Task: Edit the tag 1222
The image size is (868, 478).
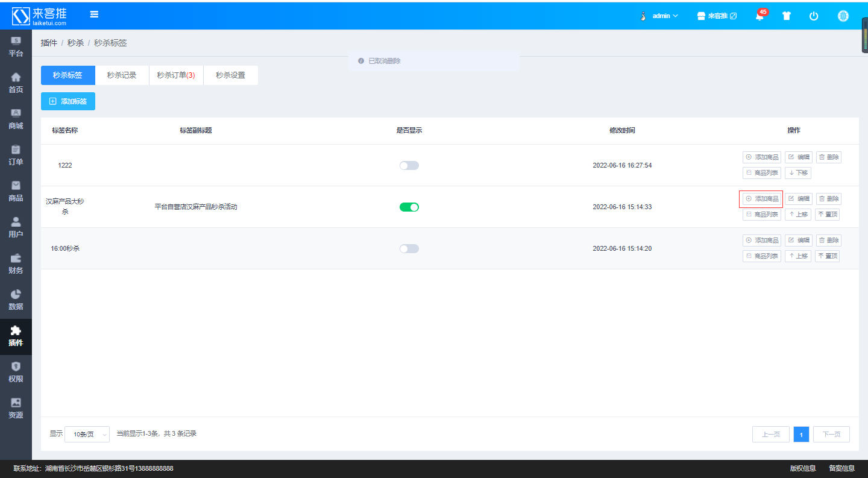Action: coord(798,157)
